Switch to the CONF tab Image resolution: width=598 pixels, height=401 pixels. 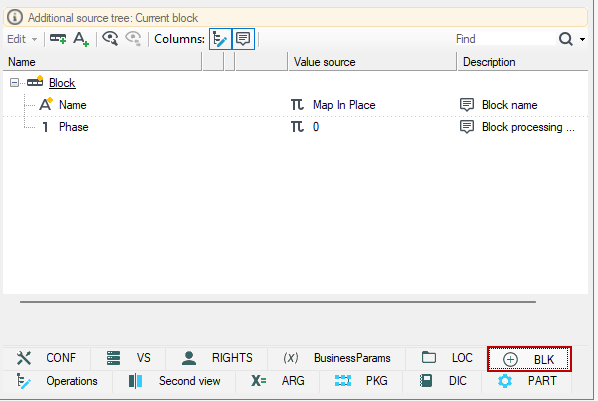pos(47,358)
